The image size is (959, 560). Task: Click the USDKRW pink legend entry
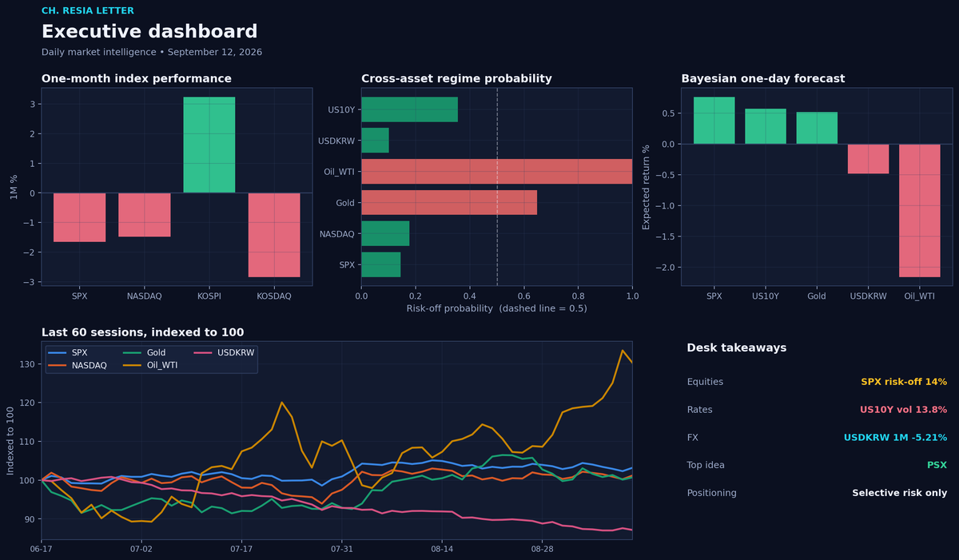[225, 352]
